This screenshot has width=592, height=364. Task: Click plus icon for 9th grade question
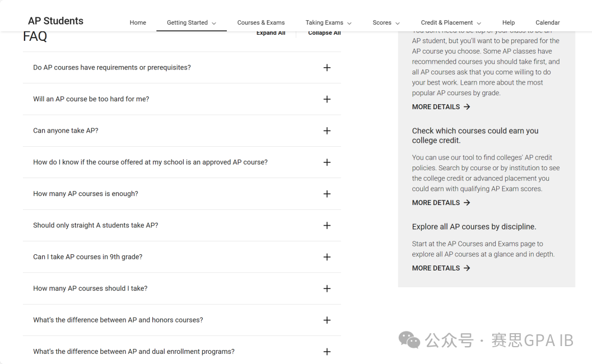coord(327,257)
